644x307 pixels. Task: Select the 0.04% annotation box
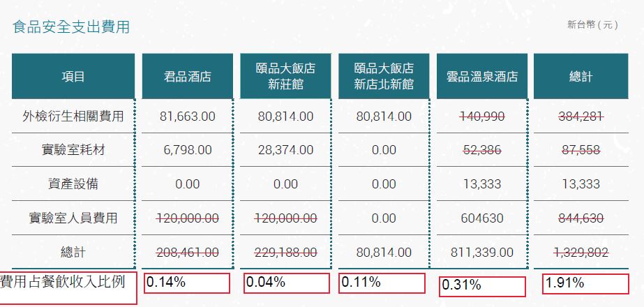pyautogui.click(x=286, y=283)
